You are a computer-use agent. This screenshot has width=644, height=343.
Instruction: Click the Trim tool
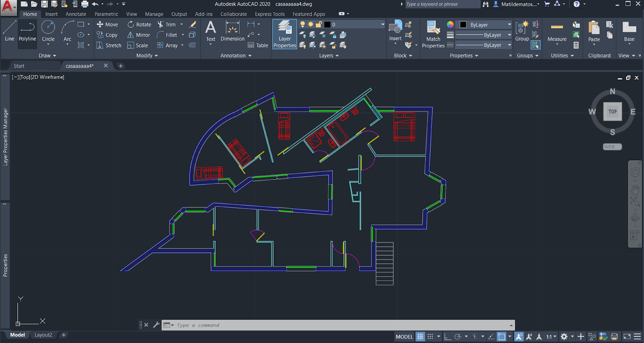tap(167, 25)
